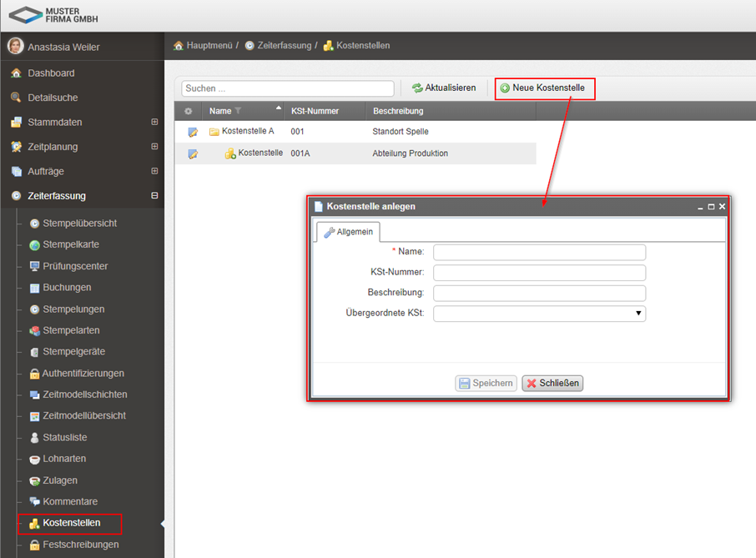Screen dimensions: 756x558
Task: Click the Aktualisieren refresh button
Action: click(x=444, y=88)
